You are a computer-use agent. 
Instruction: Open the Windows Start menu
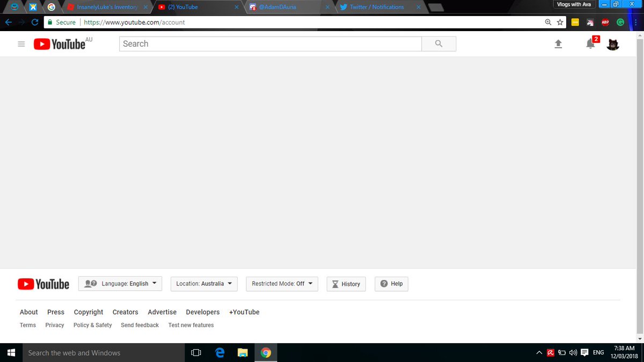pos(11,352)
